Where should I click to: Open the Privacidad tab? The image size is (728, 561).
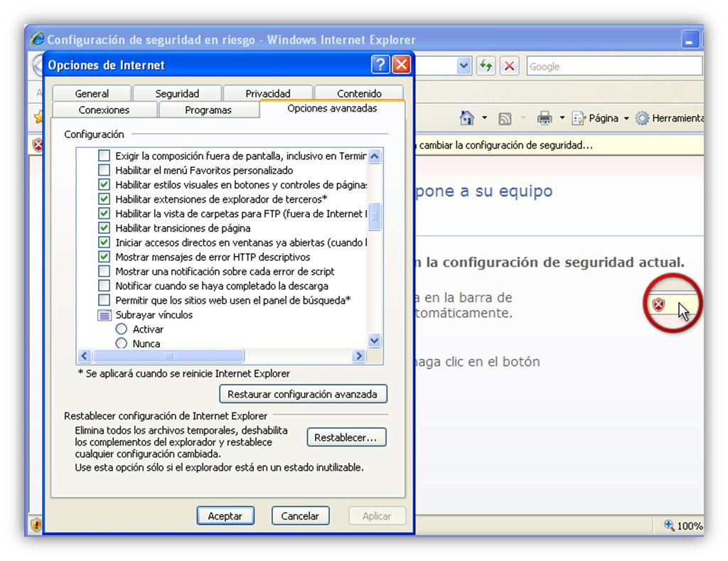[x=267, y=93]
